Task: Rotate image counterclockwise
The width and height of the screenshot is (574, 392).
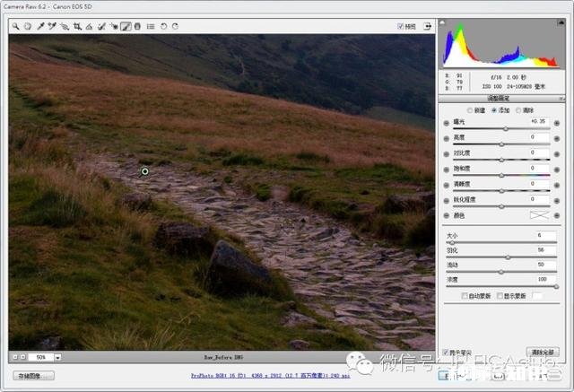Action: pyautogui.click(x=163, y=27)
